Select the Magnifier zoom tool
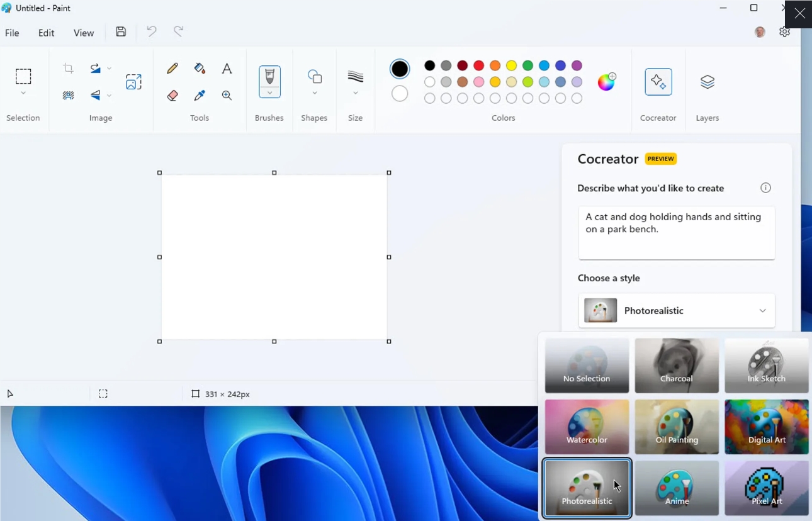 227,96
